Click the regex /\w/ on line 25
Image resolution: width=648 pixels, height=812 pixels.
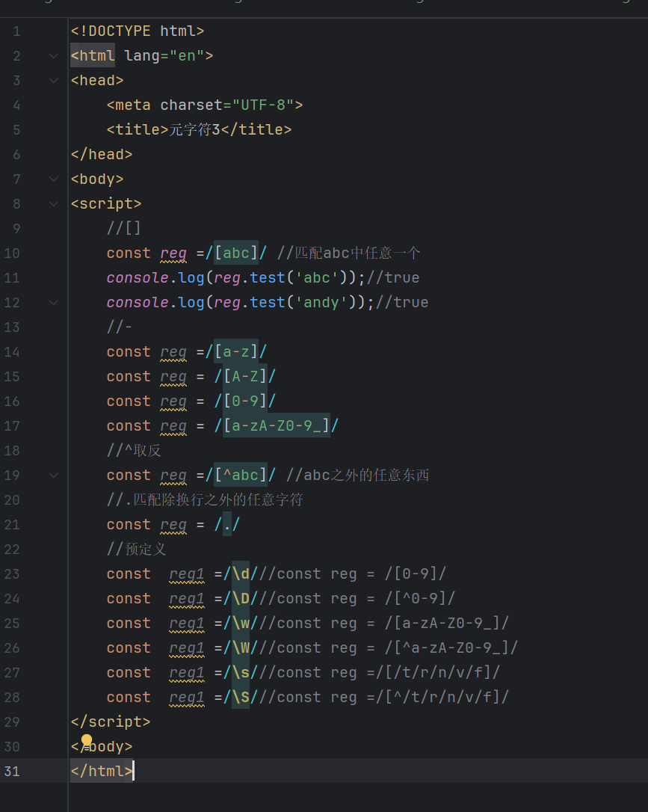pyautogui.click(x=241, y=623)
